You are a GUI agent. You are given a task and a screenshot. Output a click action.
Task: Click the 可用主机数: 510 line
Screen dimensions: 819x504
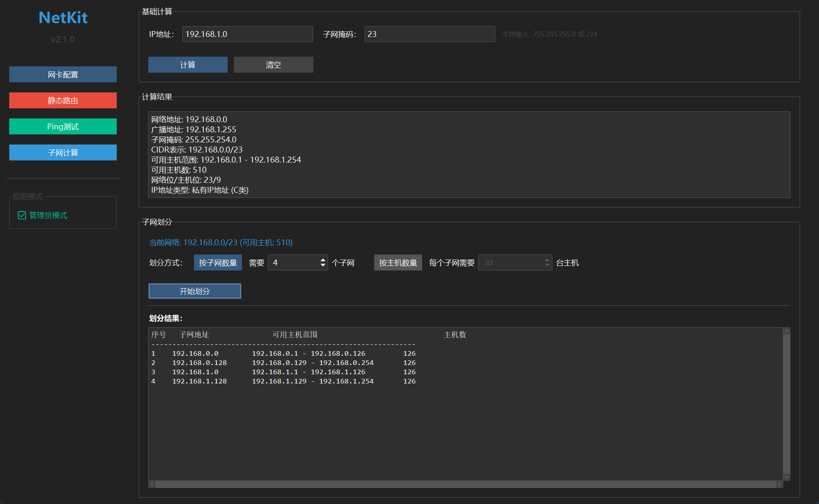(179, 170)
